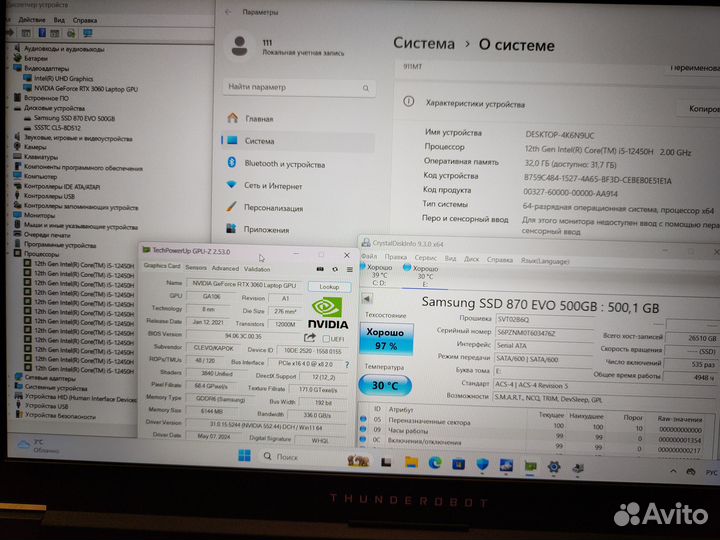
Task: Open Вид menu in Device Manager
Action: point(59,20)
